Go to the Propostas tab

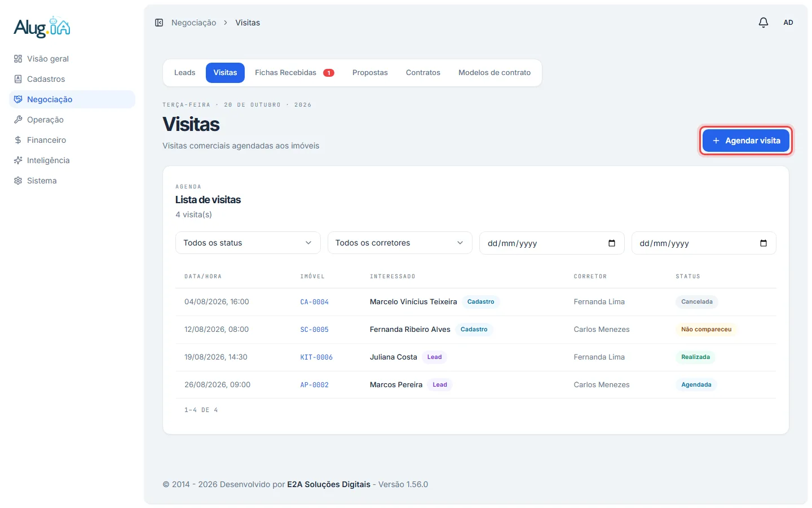(370, 73)
